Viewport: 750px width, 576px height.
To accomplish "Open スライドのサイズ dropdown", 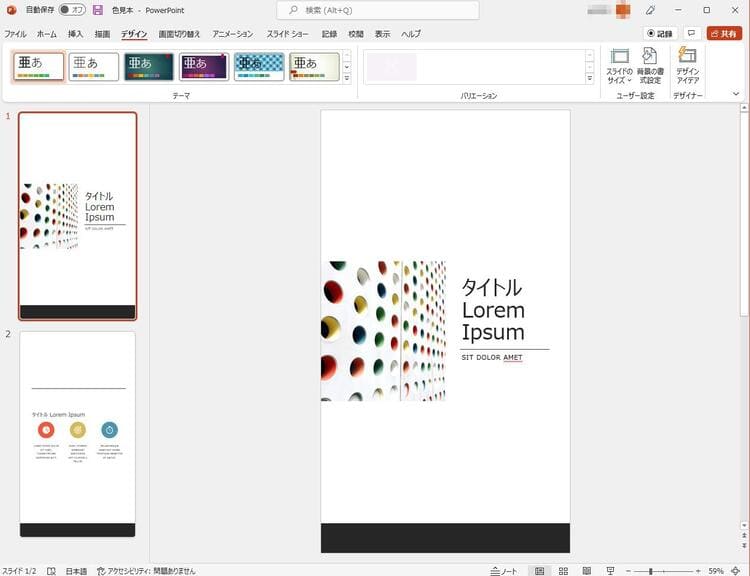I will pyautogui.click(x=619, y=66).
